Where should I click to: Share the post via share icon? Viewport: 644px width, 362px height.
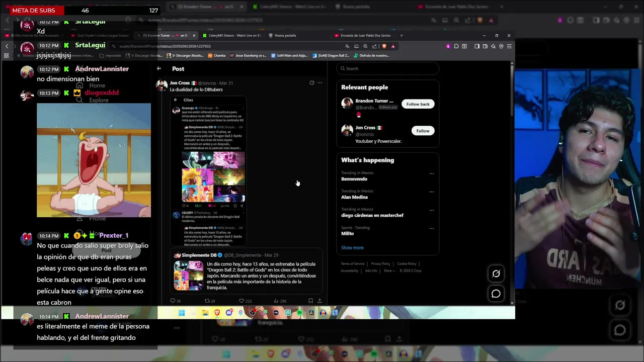[x=319, y=301]
